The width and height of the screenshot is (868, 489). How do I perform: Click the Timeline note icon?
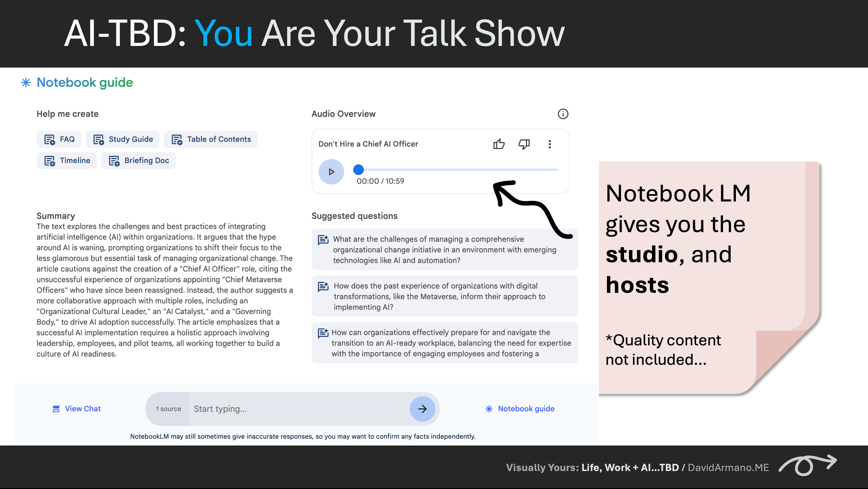(x=50, y=161)
